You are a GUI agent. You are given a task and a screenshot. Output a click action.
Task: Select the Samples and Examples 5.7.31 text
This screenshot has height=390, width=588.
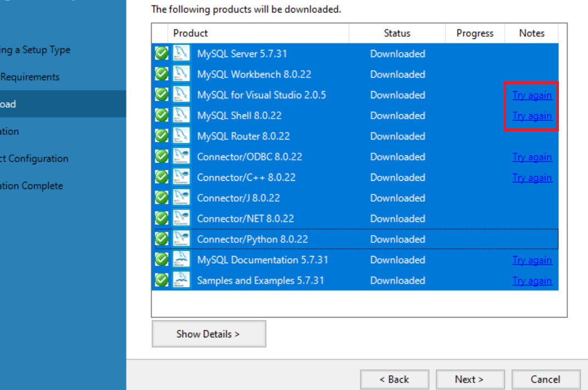pos(261,281)
